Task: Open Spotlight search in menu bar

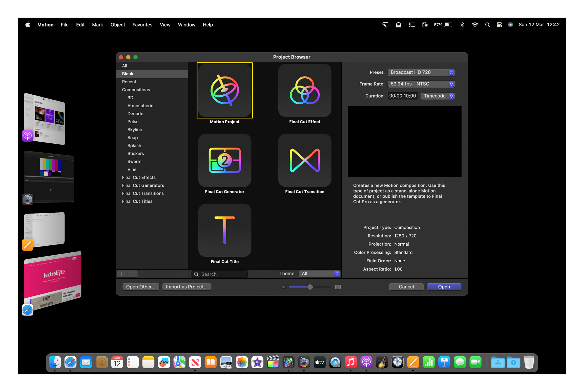Action: point(487,25)
